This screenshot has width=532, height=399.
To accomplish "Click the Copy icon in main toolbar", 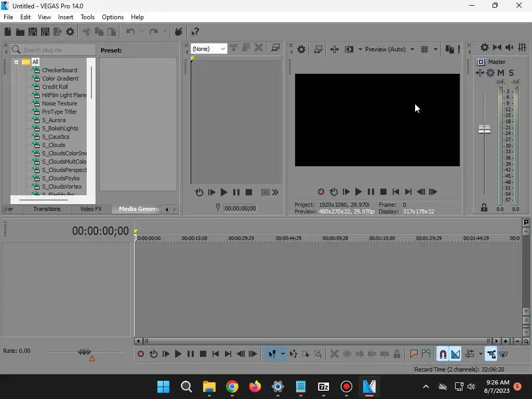I will click(x=99, y=32).
